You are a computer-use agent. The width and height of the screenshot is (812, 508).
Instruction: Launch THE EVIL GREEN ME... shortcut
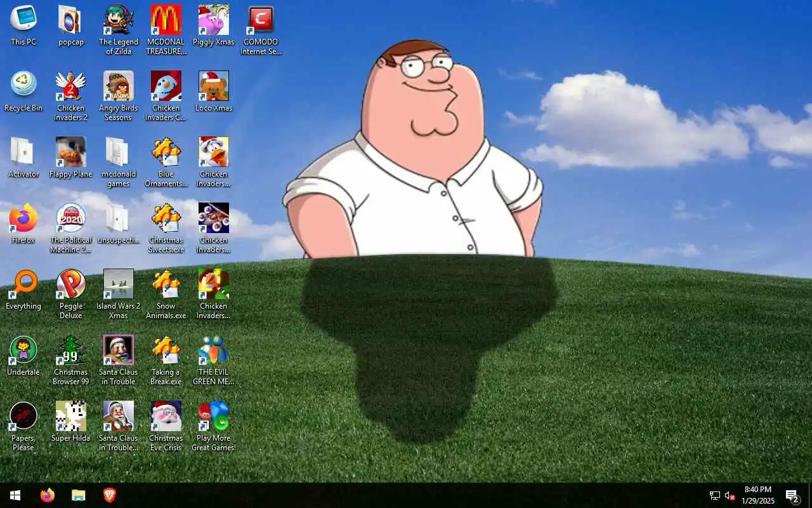214,360
